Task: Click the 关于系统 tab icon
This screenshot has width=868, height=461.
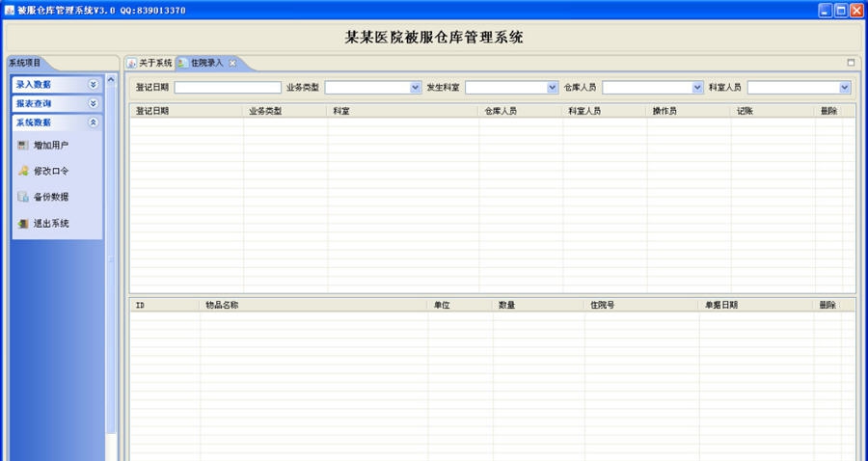Action: [x=132, y=63]
